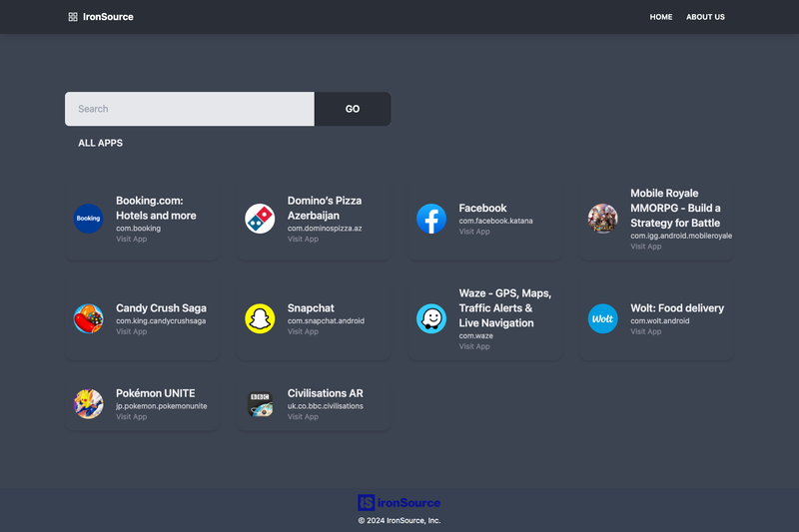The height and width of the screenshot is (532, 799).
Task: Click Visit App under Domino's Pizza Azerbaijan
Action: [x=303, y=239]
